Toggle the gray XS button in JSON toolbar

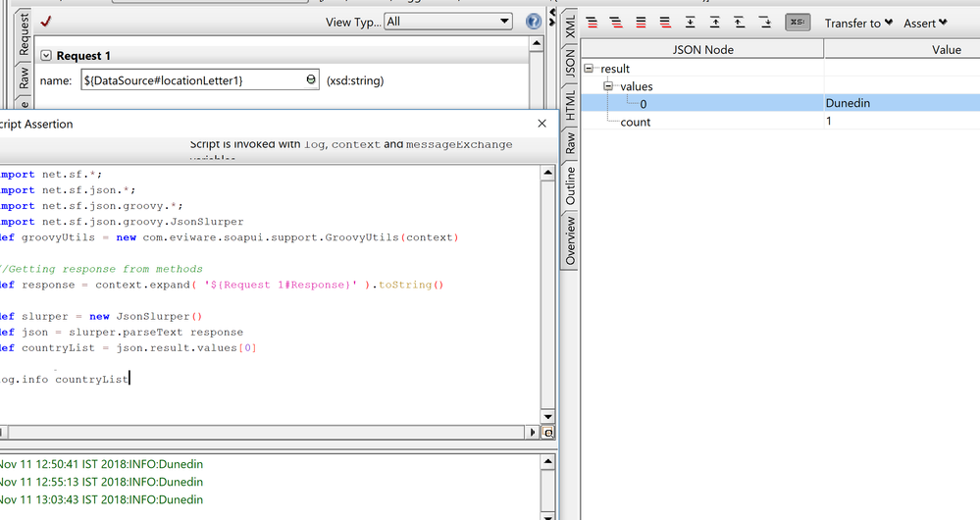pyautogui.click(x=798, y=23)
